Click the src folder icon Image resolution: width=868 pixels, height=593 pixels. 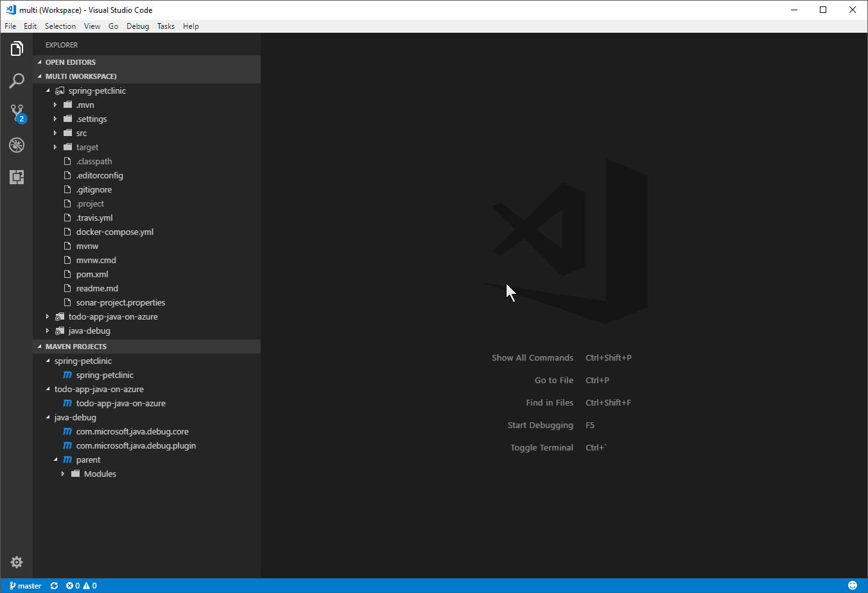coord(67,133)
